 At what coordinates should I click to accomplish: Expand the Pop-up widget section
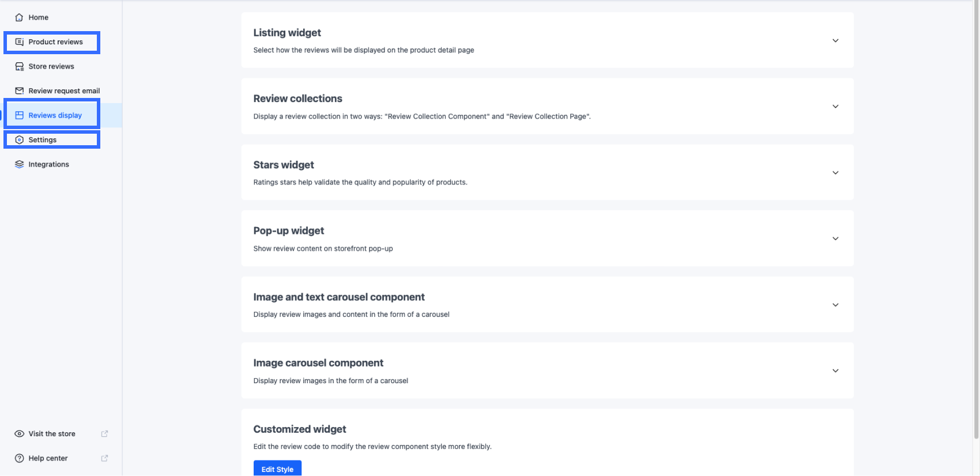click(x=835, y=238)
